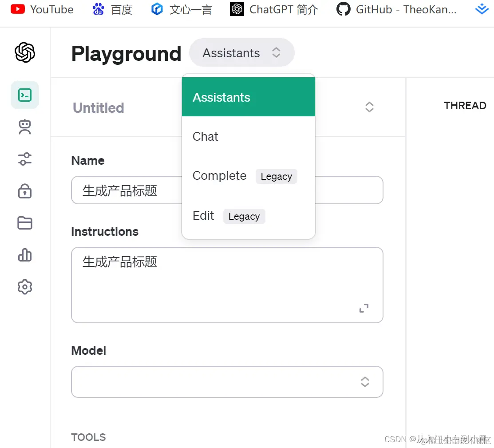Select Chat in the mode menu
Image resolution: width=494 pixels, height=448 pixels.
[x=249, y=136]
